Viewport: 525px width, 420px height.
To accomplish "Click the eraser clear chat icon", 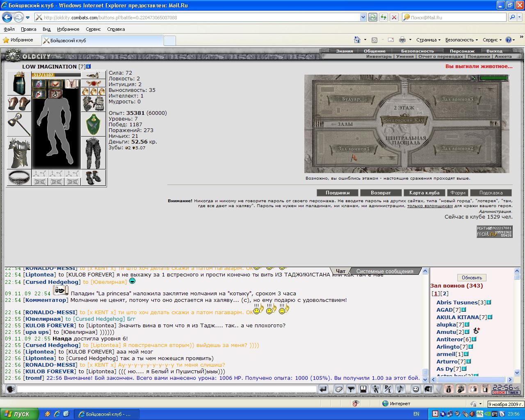I will click(339, 389).
